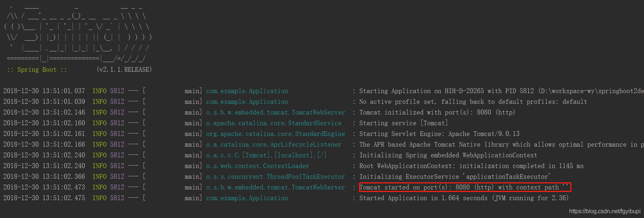
Task: Click message 'Root WebApplicationContext: initialization completed in 1145 ms'
Action: tap(472, 166)
